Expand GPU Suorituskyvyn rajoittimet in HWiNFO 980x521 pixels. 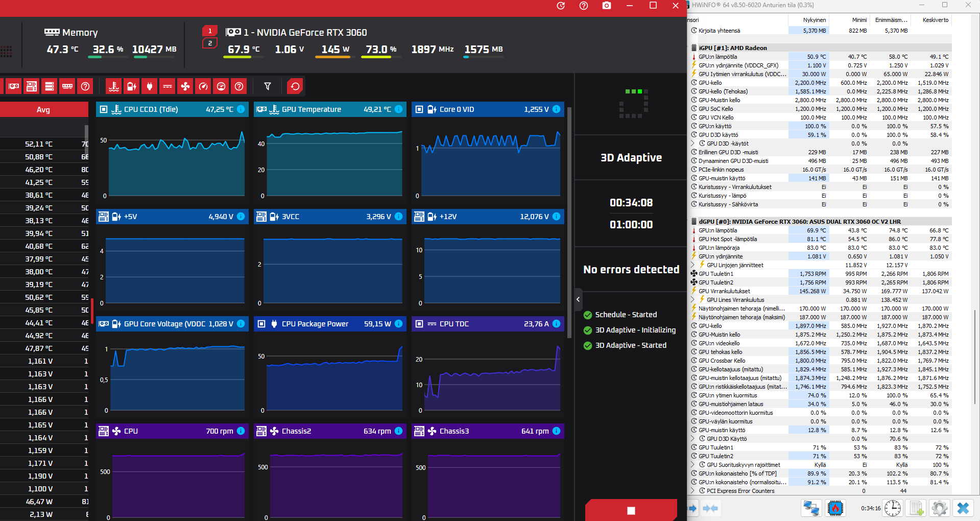(x=693, y=465)
